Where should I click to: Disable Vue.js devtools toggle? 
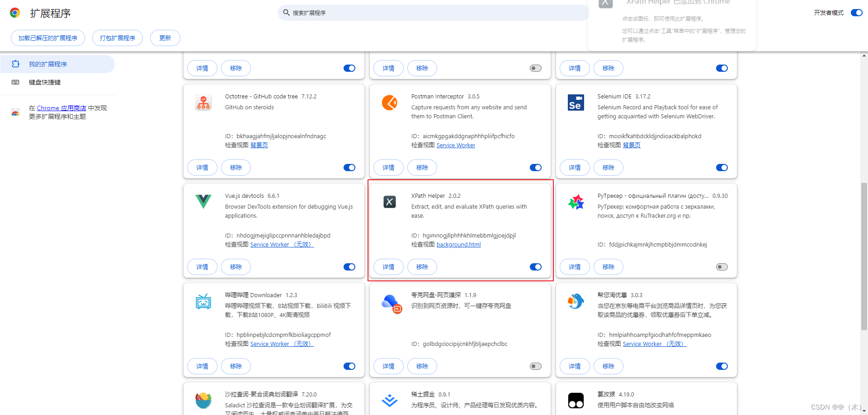tap(349, 267)
